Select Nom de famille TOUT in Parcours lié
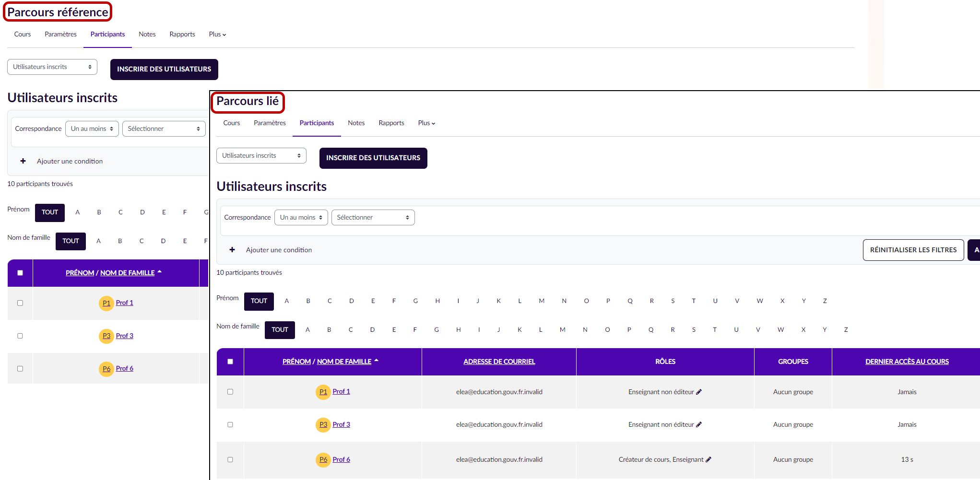Viewport: 980px width, 480px height. [x=280, y=330]
